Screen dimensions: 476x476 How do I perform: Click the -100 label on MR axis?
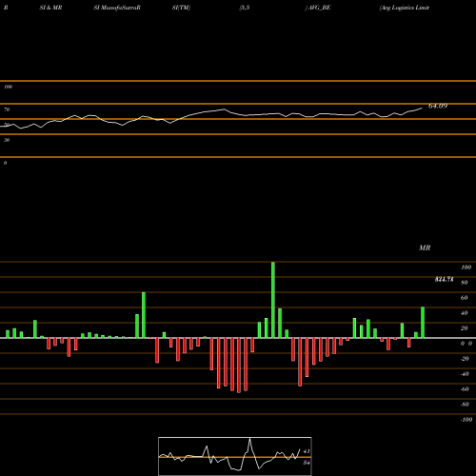pos(466,420)
